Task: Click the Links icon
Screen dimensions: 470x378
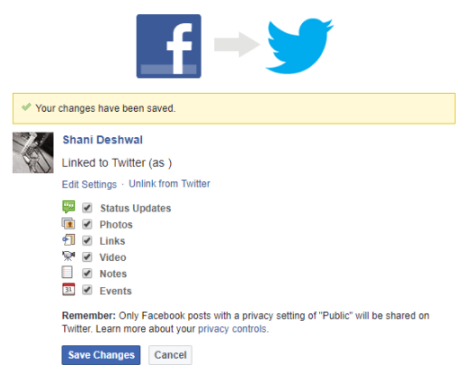Action: point(69,240)
